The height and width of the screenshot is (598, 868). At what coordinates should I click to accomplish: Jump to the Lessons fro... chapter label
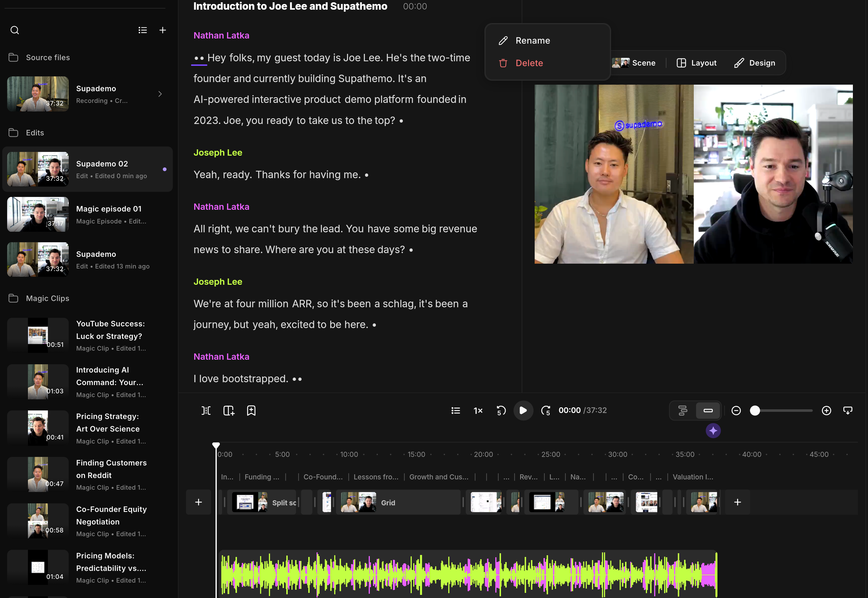(x=376, y=477)
